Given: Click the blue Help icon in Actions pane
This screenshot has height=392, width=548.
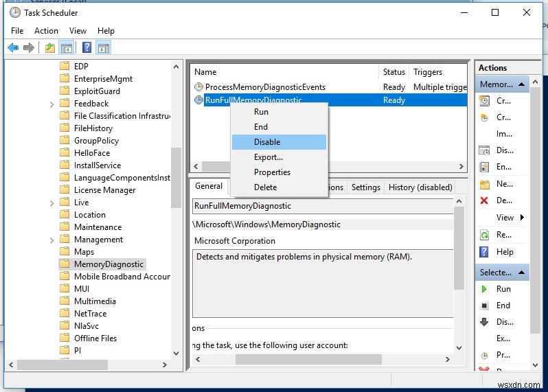Looking at the screenshot, I should [484, 251].
